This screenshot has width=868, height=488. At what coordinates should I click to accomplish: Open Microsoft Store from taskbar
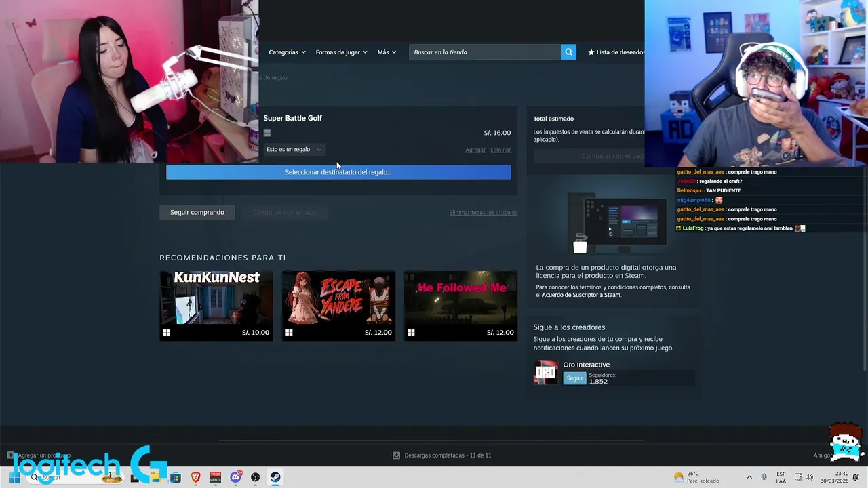(x=176, y=477)
